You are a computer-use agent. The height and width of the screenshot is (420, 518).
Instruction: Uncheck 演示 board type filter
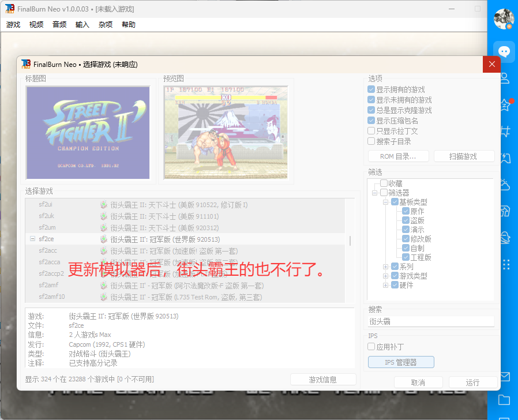(x=406, y=230)
